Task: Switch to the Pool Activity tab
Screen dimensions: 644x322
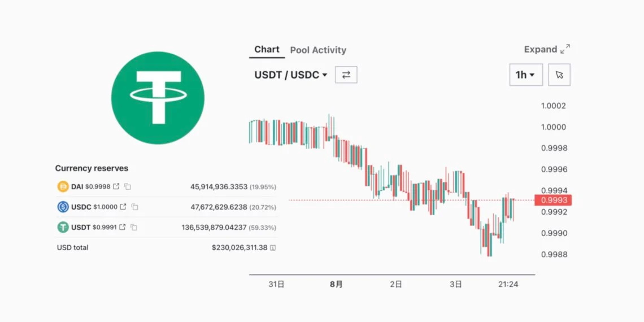Action: click(x=318, y=50)
